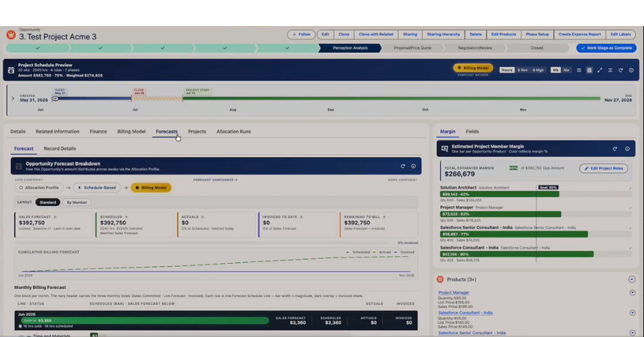Screen dimensions: 644x337
Task: Select $ Mgn display in schedule header
Action: click(538, 70)
